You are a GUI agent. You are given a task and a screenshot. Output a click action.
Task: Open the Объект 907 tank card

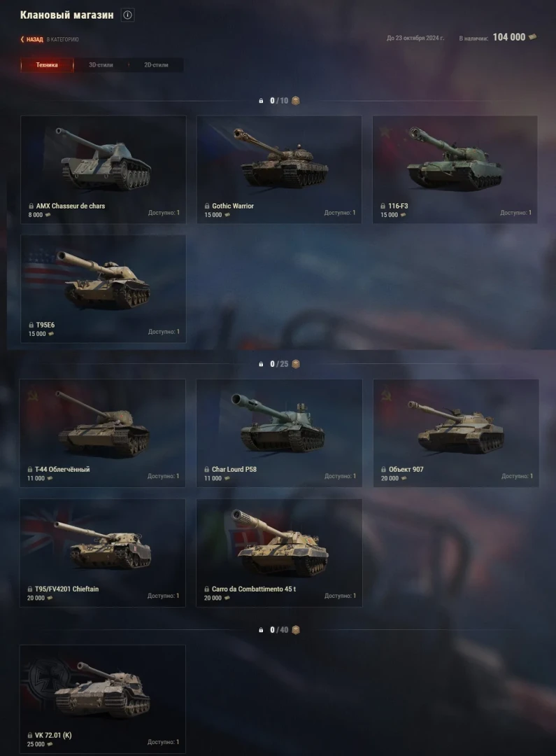[456, 433]
